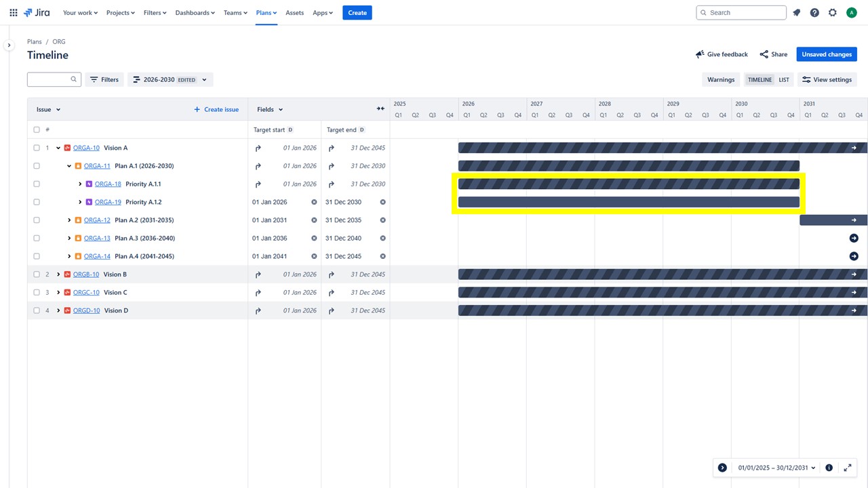
Task: Click the Create button
Action: [357, 13]
